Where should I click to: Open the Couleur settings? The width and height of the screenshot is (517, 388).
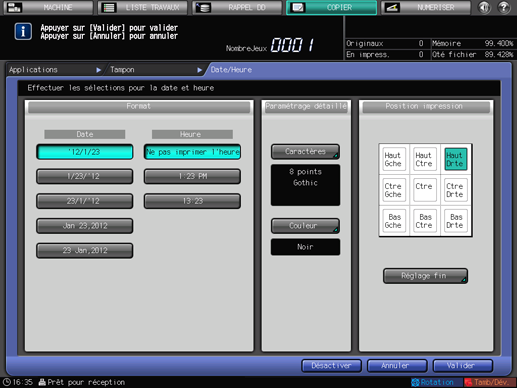point(305,226)
